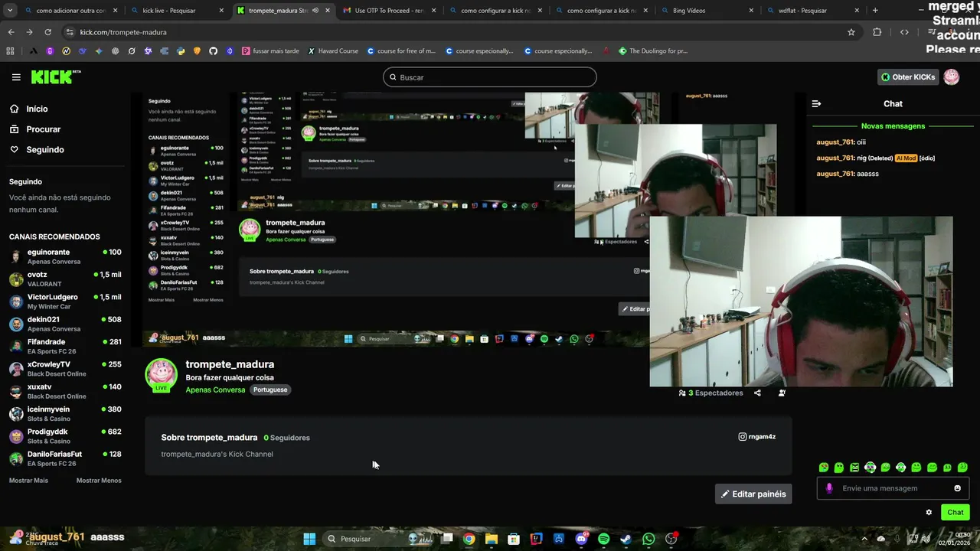Open the Prodigyddk recommended channel
980x551 pixels.
click(65, 436)
